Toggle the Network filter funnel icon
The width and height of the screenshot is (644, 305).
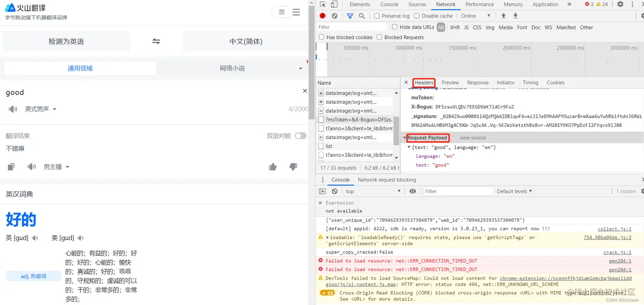click(x=350, y=16)
